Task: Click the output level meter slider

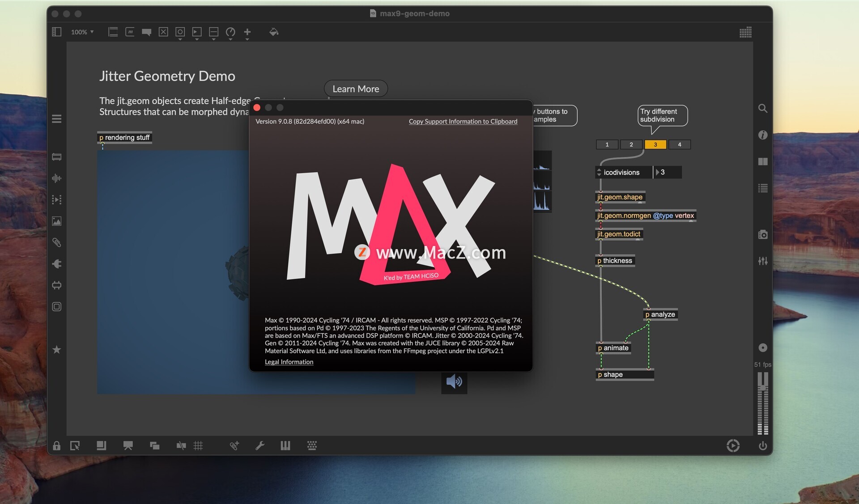Action: tap(763, 403)
